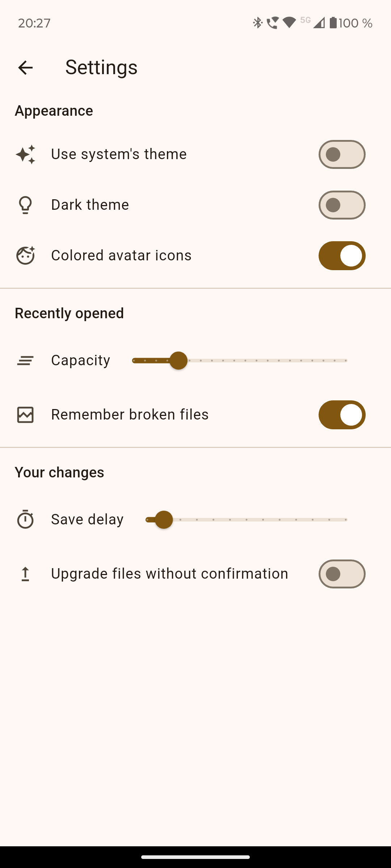Viewport: 391px width, 868px height.
Task: Tap the Remember broken files label
Action: 130,414
